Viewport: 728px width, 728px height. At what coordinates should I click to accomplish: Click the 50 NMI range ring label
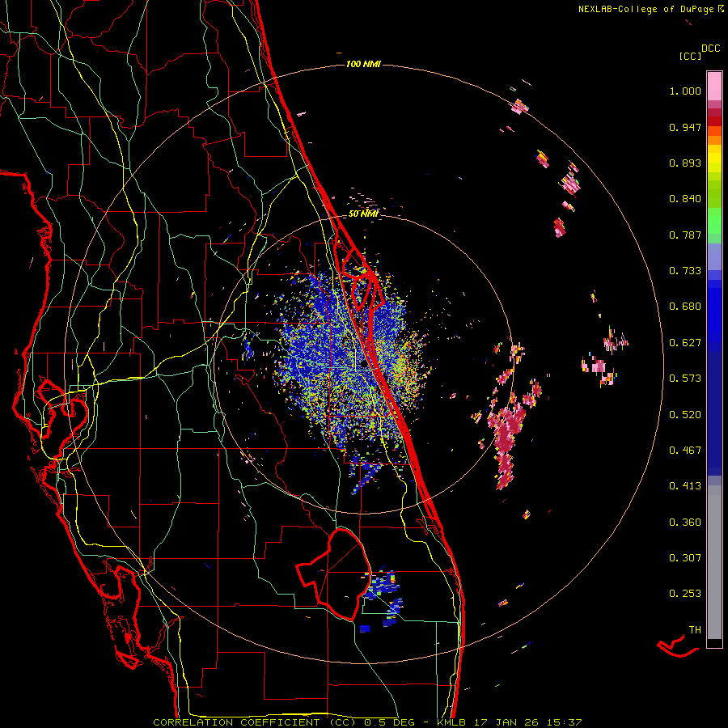(x=363, y=214)
